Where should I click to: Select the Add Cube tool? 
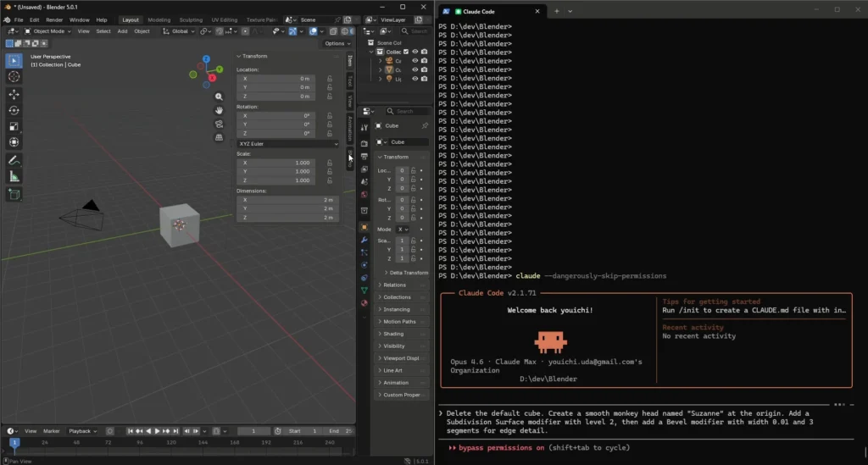(14, 195)
